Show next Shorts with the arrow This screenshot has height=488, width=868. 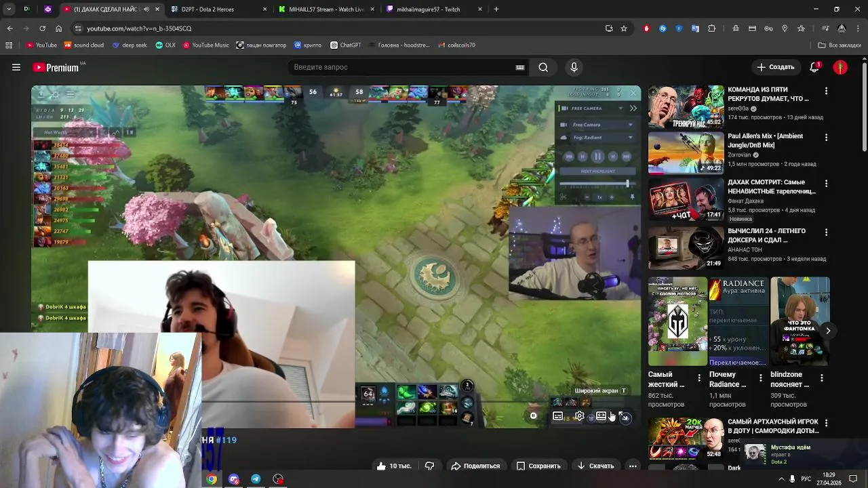827,331
